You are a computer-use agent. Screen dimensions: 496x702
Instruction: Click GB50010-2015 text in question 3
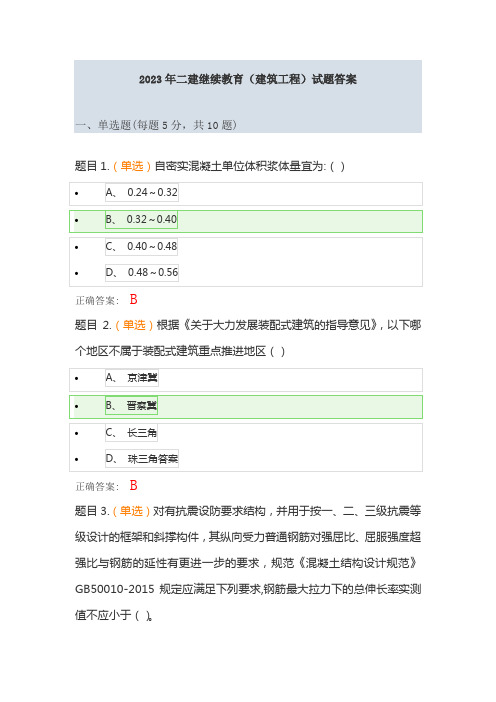115,589
